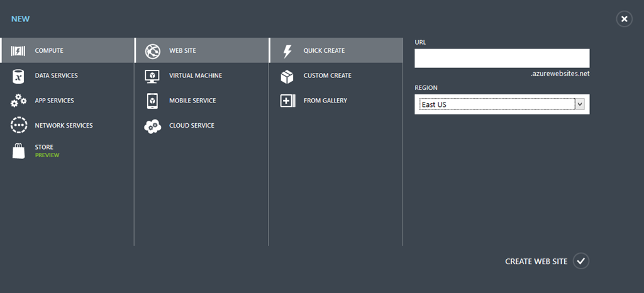
Task: Click the From Gallery plus icon
Action: click(x=287, y=101)
